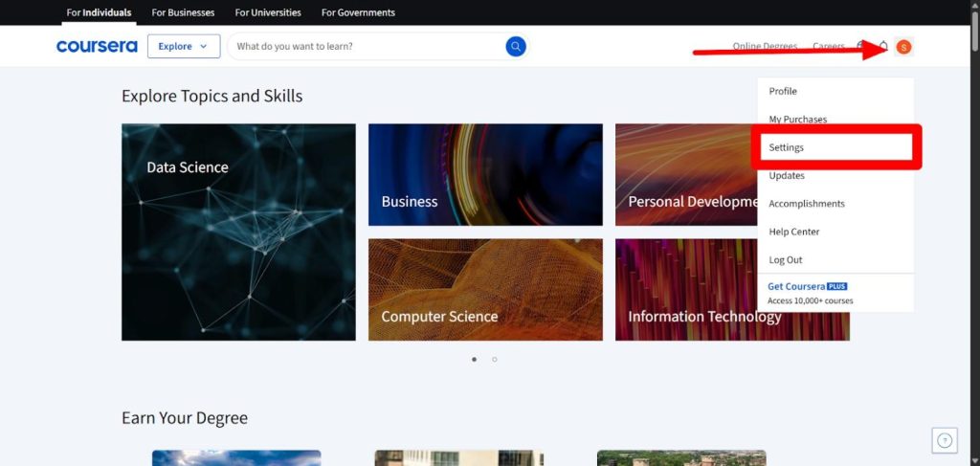980x466 pixels.
Task: Open Settings from account menu
Action: 835,147
